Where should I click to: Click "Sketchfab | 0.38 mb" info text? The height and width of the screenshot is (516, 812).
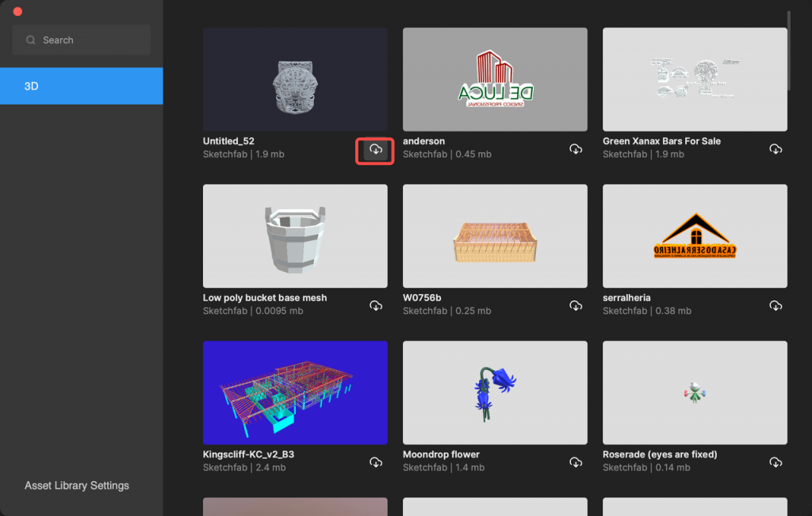click(647, 311)
